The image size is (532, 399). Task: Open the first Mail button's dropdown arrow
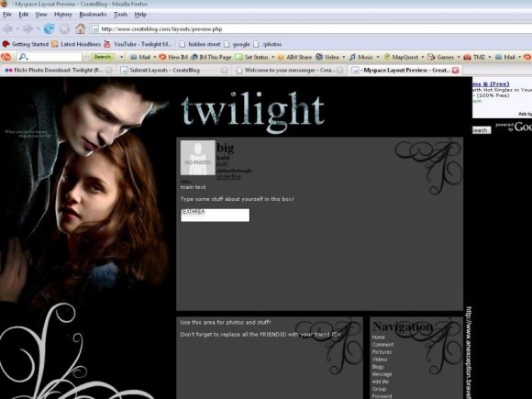[x=155, y=57]
